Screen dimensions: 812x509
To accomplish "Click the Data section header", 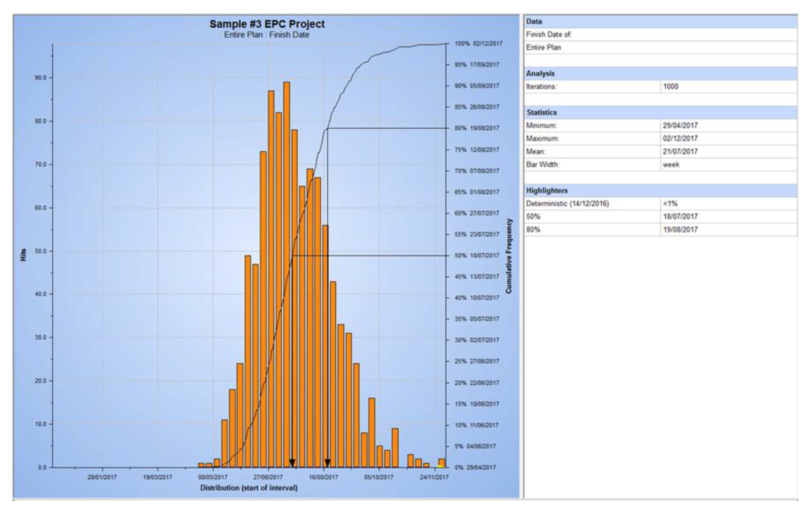I will click(x=534, y=22).
